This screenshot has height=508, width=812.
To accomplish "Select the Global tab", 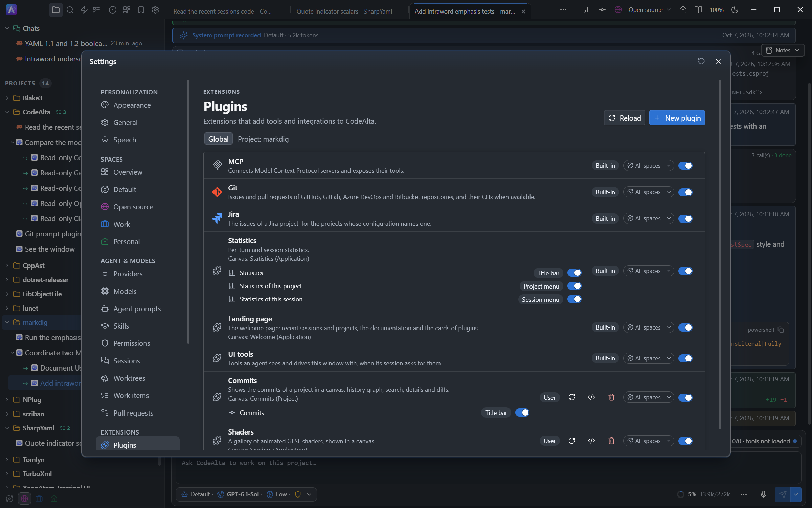I will [218, 139].
